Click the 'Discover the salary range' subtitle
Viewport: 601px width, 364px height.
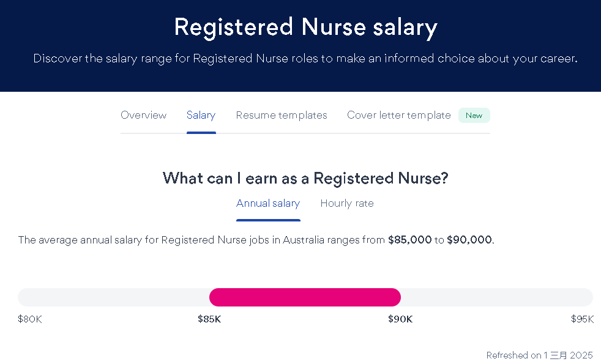(305, 59)
